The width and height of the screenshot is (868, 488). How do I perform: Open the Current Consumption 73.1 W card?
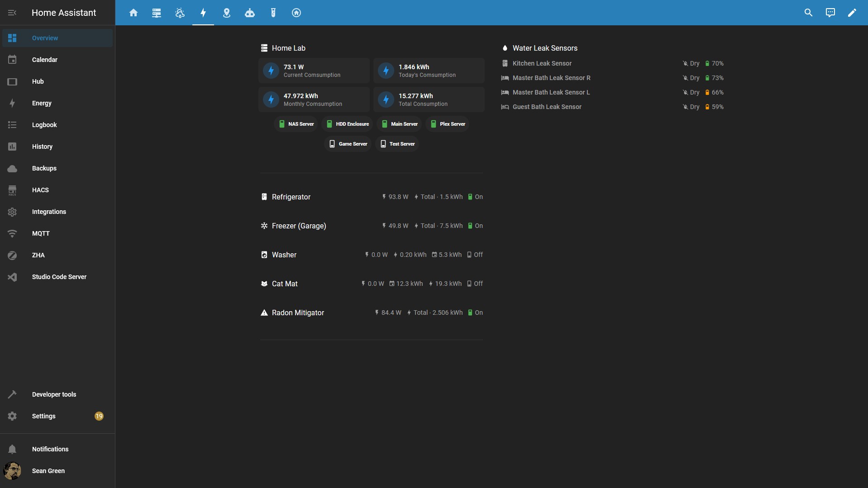tap(314, 71)
